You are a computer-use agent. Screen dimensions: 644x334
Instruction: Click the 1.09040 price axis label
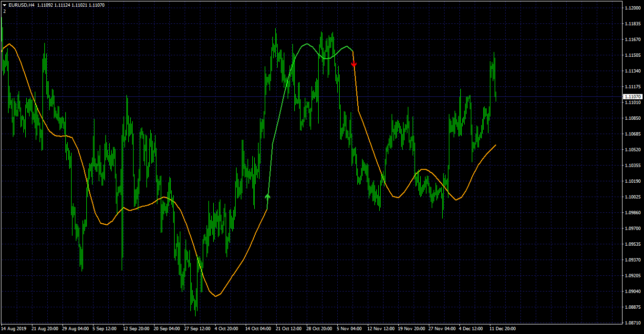coord(633,292)
